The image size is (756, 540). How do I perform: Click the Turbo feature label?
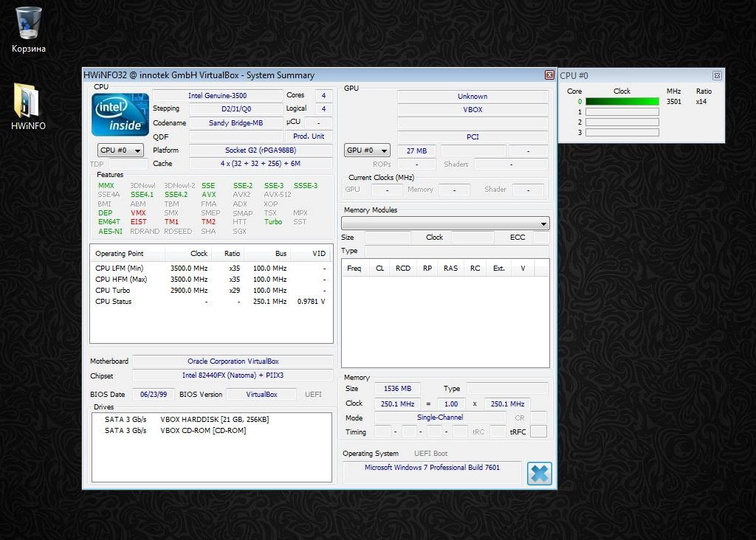click(x=273, y=222)
